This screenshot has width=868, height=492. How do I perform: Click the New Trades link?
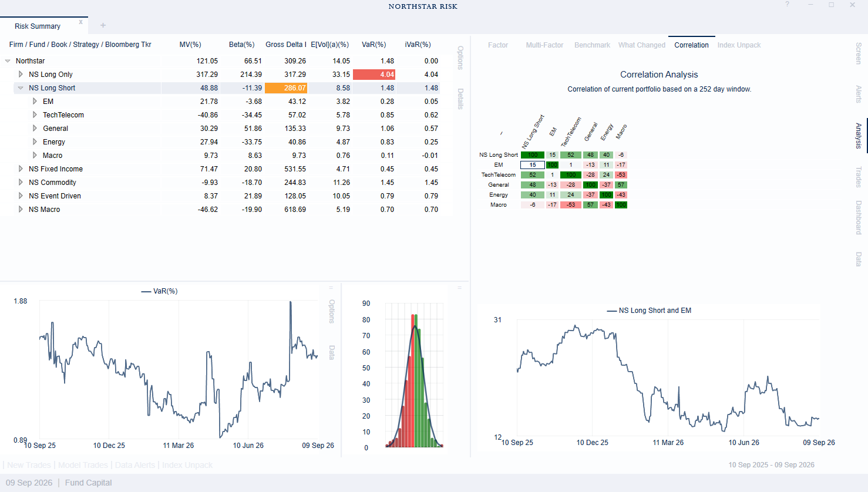(29, 465)
